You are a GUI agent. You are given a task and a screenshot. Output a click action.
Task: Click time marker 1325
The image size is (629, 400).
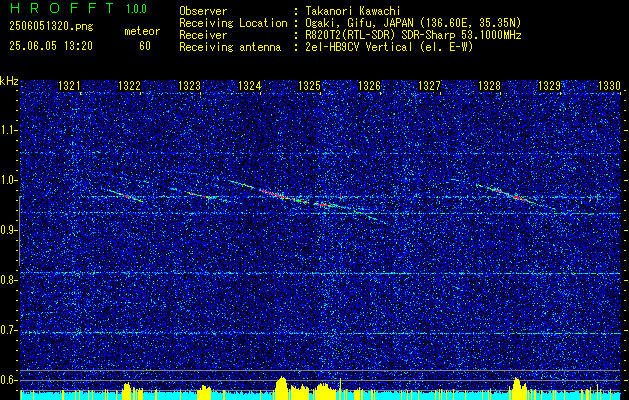pos(310,86)
